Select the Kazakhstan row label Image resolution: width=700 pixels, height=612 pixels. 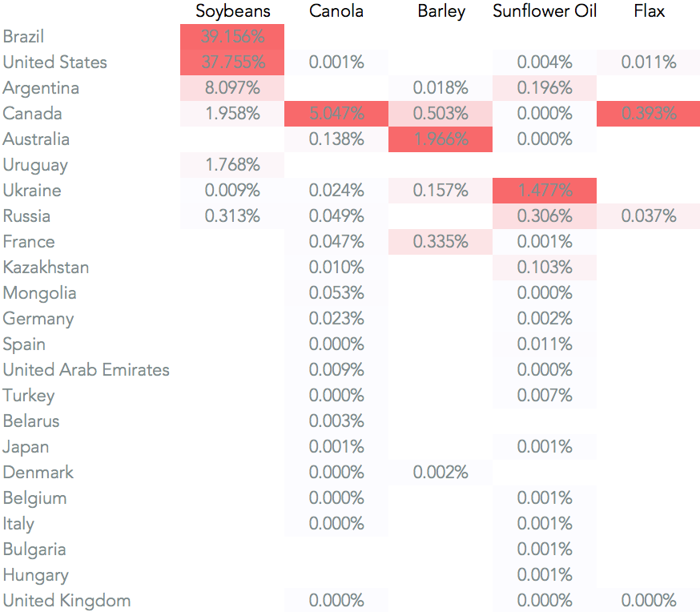click(46, 268)
